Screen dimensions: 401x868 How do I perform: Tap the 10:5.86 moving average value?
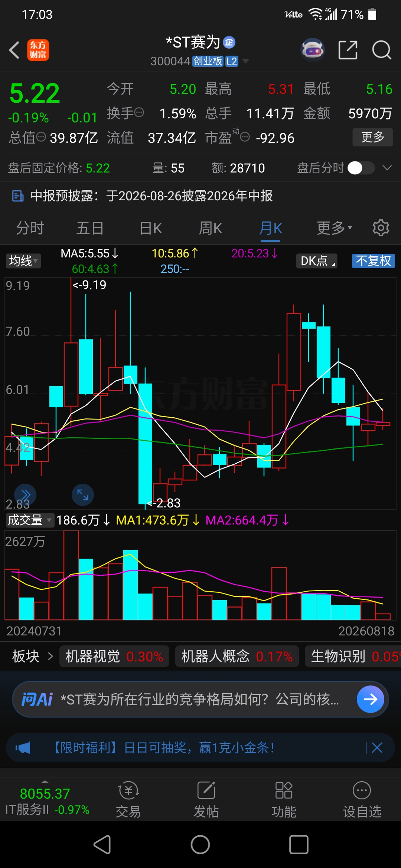(175, 253)
